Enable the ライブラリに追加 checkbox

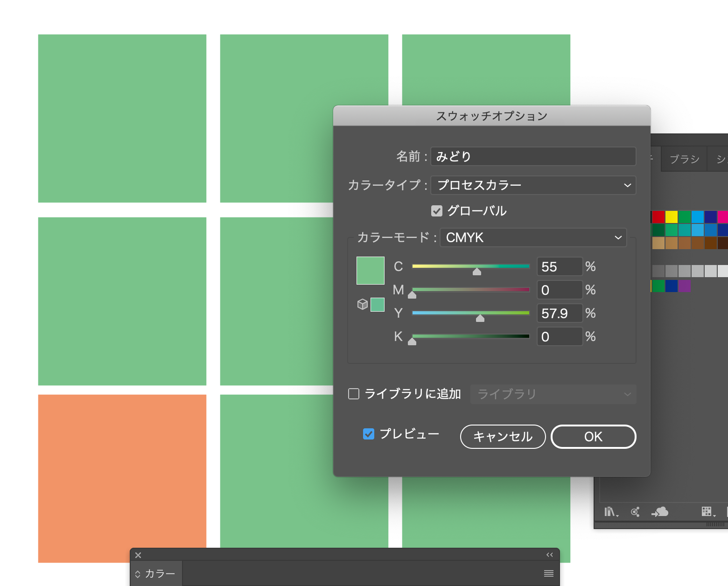(354, 394)
